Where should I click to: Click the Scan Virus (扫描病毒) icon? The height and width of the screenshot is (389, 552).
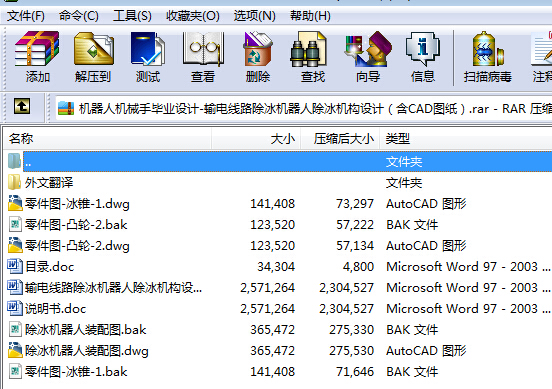[488, 49]
